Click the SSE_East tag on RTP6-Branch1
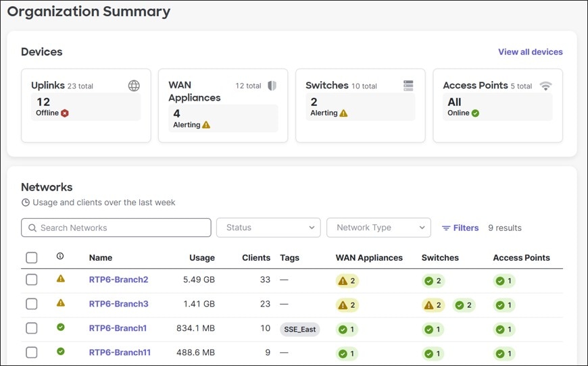 299,330
